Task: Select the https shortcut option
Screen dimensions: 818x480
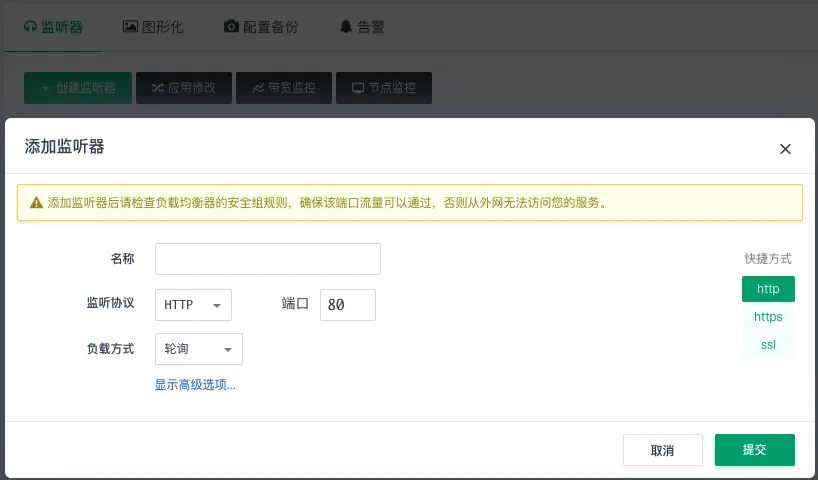Action: point(768,317)
